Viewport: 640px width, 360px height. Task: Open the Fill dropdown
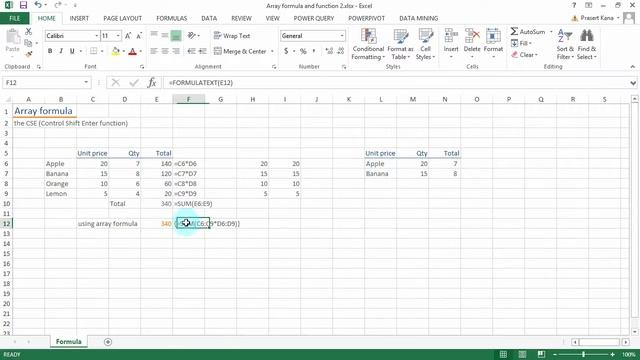[x=522, y=43]
